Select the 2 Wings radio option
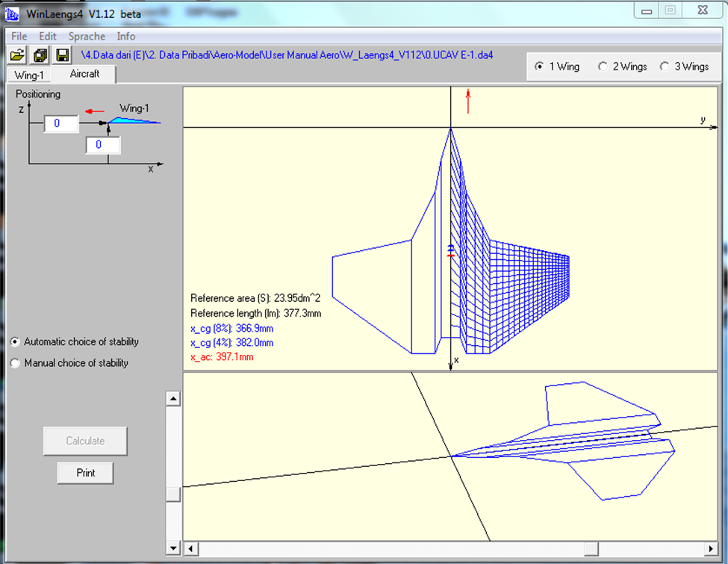The width and height of the screenshot is (728, 564). tap(623, 66)
